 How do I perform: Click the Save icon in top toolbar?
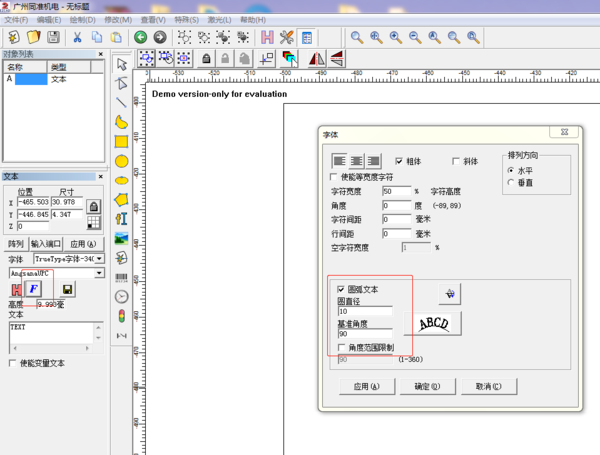coord(53,37)
